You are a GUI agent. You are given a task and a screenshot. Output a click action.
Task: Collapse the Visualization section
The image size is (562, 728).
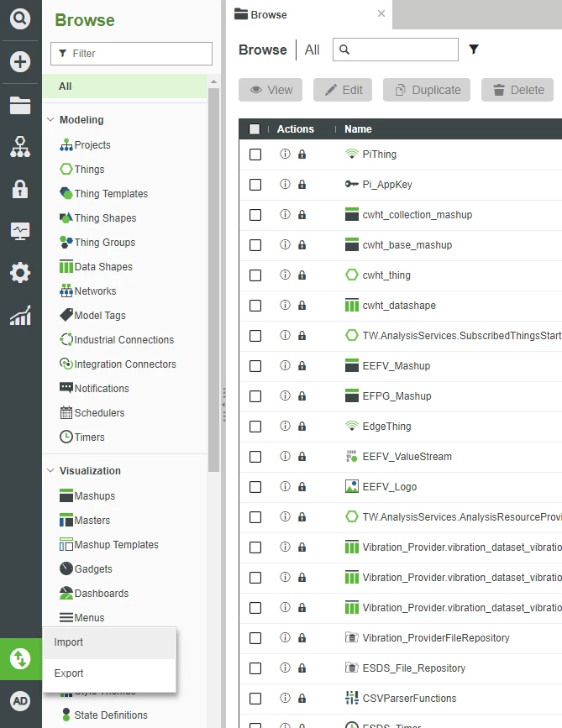point(50,471)
